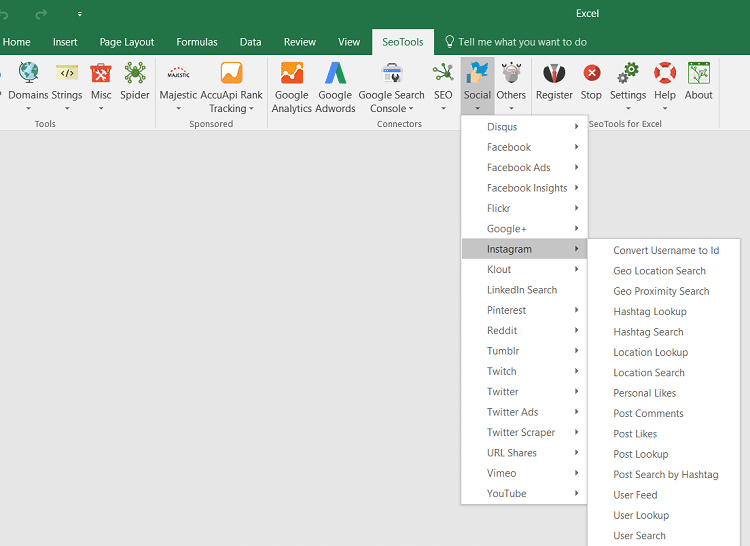
Task: Select the Instagram menu entry
Action: tap(524, 249)
